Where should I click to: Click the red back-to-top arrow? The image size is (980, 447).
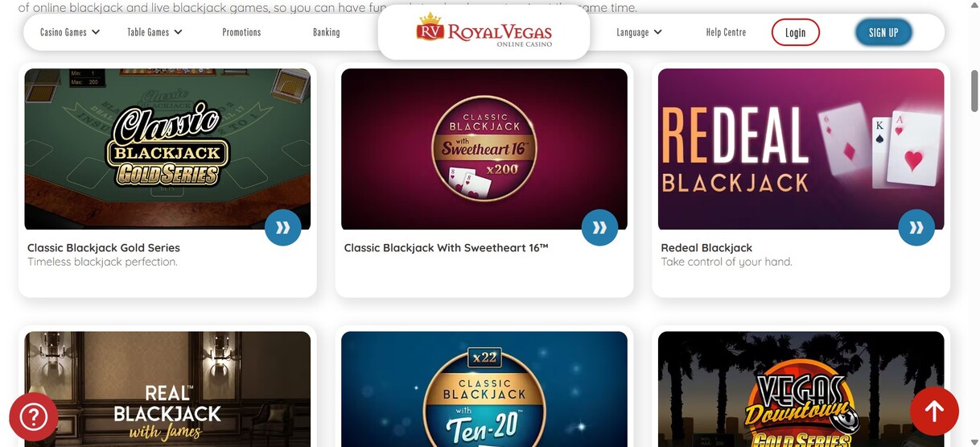(x=934, y=412)
